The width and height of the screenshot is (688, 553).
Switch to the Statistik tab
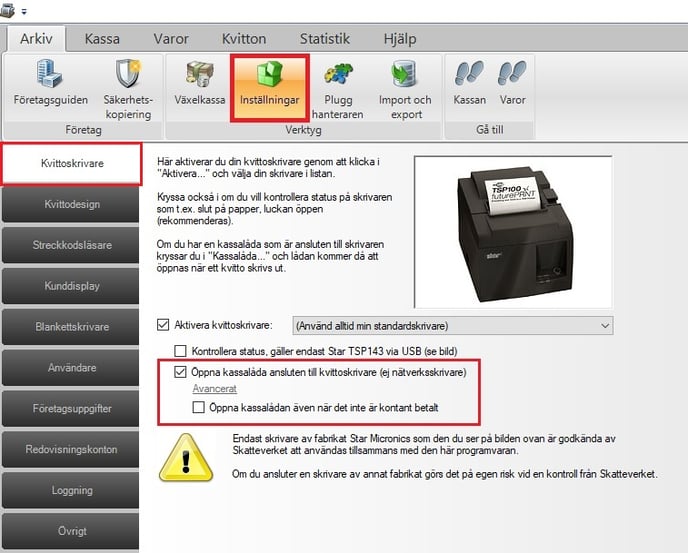325,39
